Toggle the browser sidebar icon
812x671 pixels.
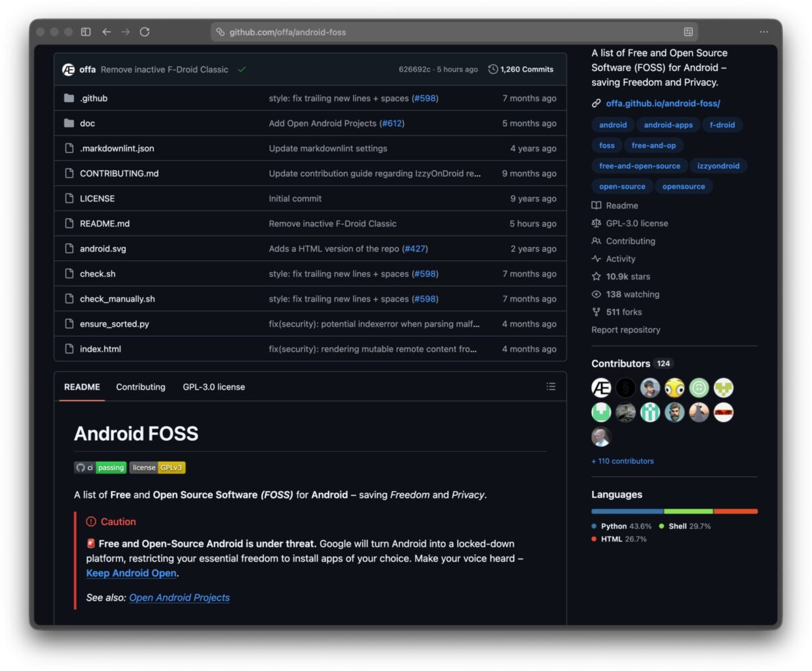(86, 32)
